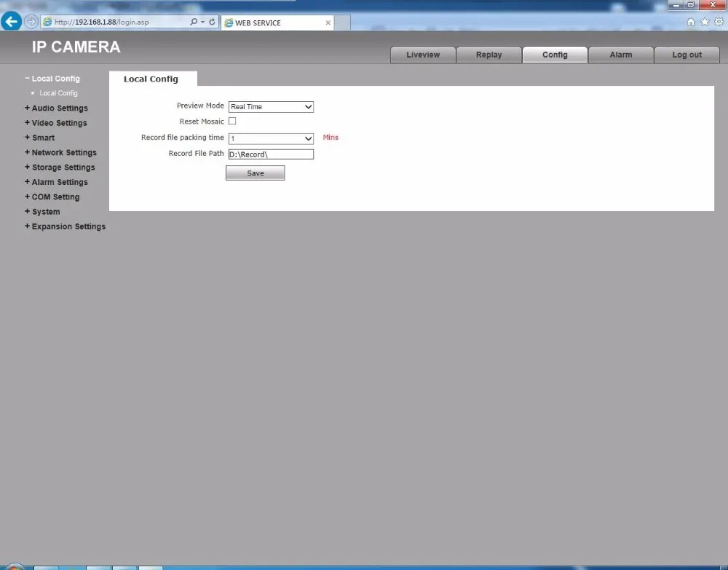Open the address bar dropdown arrow

203,22
